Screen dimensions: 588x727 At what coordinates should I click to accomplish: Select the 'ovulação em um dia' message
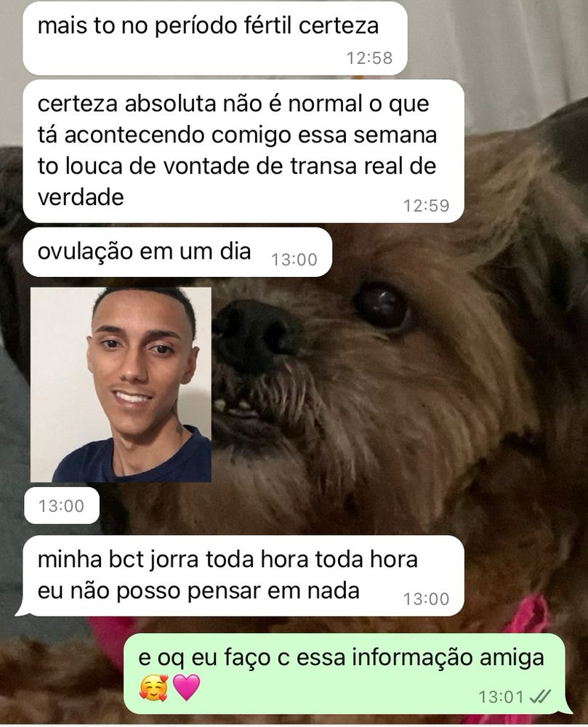point(177,252)
